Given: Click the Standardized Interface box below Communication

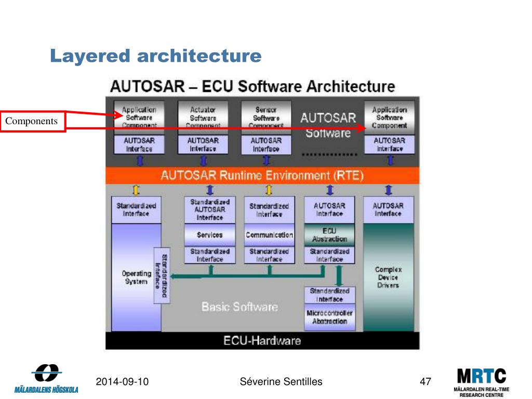Looking at the screenshot, I should click(x=270, y=255).
